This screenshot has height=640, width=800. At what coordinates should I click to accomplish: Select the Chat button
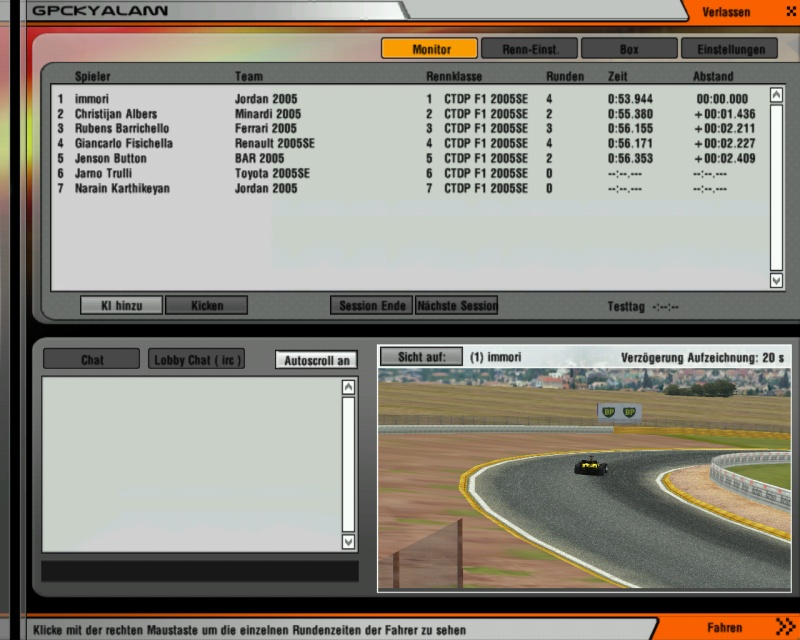coord(92,360)
